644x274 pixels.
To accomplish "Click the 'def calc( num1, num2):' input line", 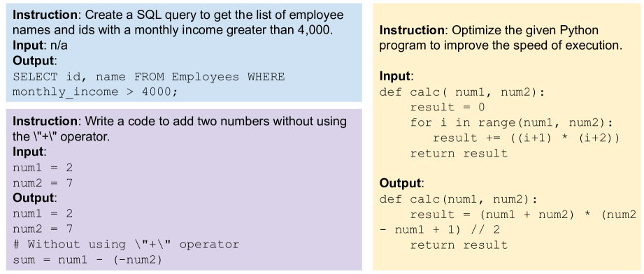I will point(461,92).
